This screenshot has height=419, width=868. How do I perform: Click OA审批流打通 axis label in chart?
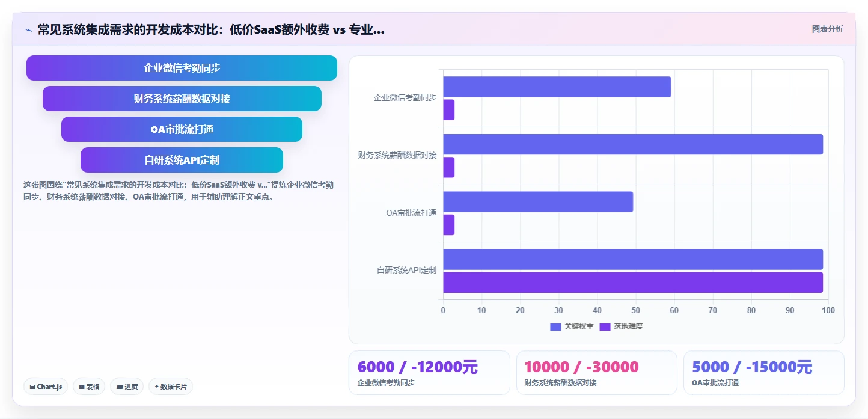point(411,213)
